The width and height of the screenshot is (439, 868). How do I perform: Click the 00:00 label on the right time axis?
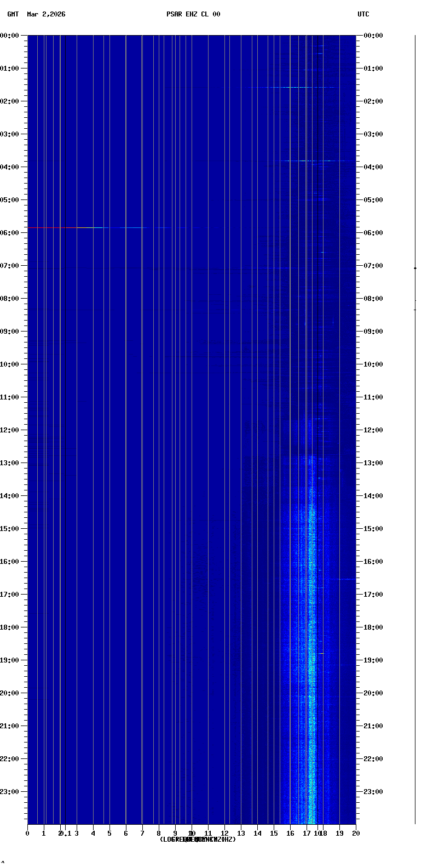pyautogui.click(x=373, y=36)
